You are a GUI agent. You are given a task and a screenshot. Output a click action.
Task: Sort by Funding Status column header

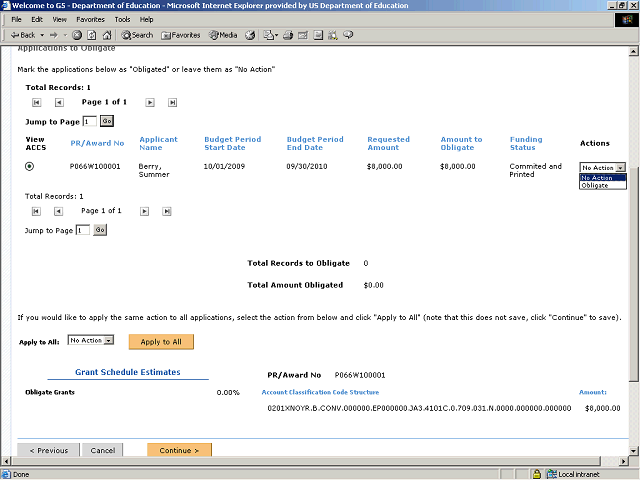pyautogui.click(x=526, y=143)
